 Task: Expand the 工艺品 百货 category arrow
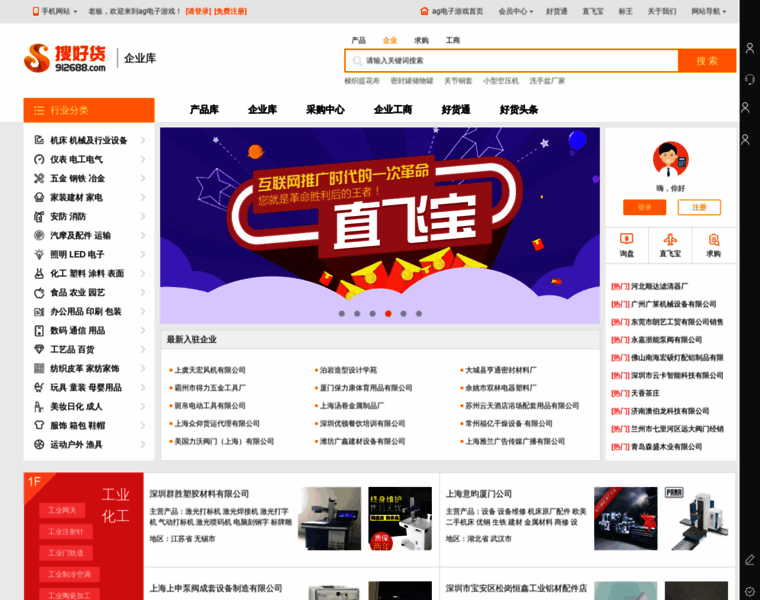point(143,349)
